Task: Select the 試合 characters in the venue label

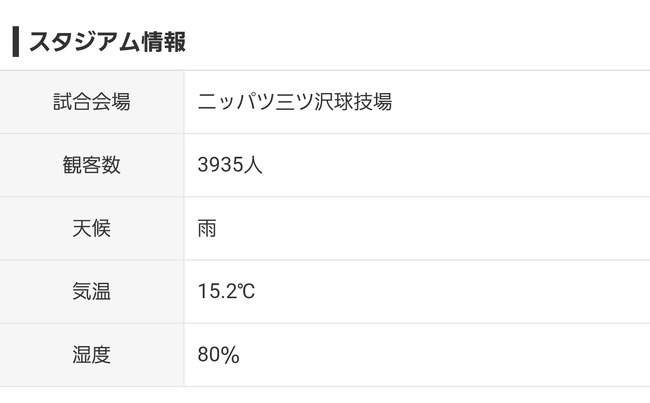Action: click(72, 102)
